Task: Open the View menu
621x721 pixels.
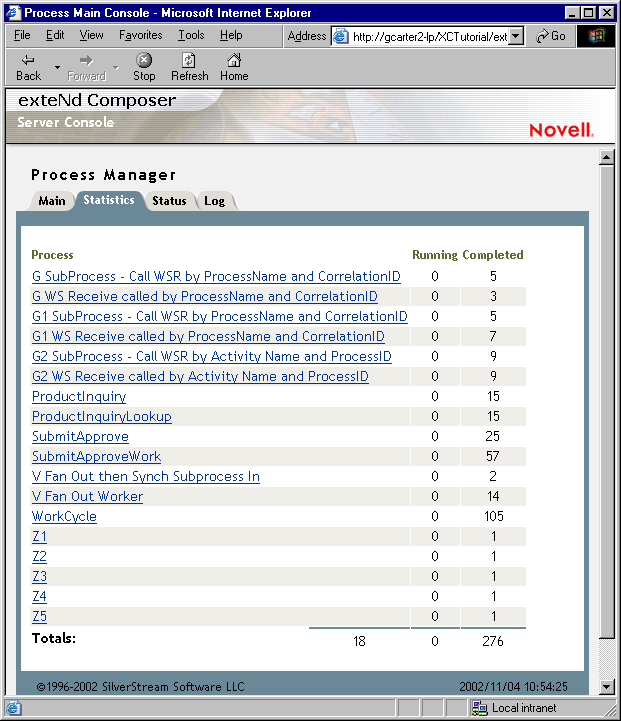Action: click(91, 35)
